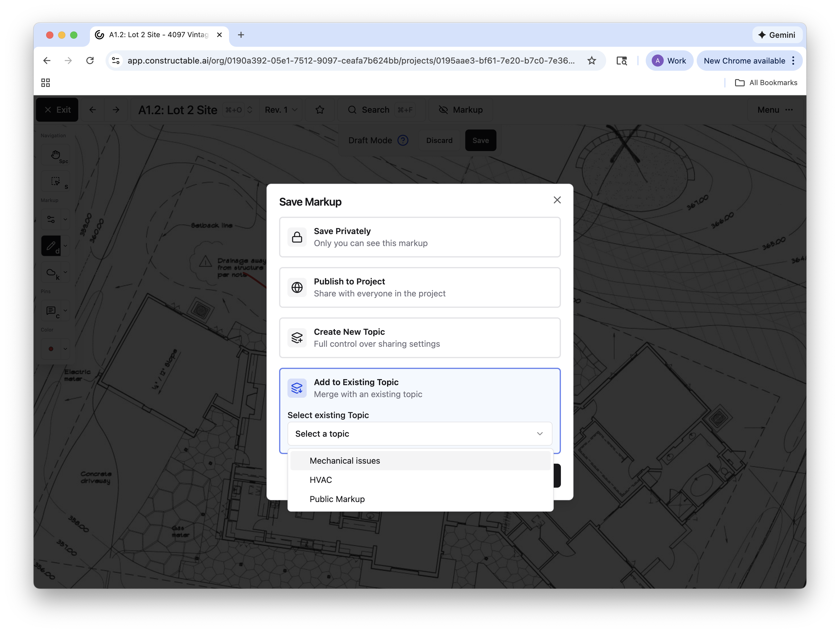Select the selection tool in sidebar
Image resolution: width=840 pixels, height=633 pixels.
(55, 181)
